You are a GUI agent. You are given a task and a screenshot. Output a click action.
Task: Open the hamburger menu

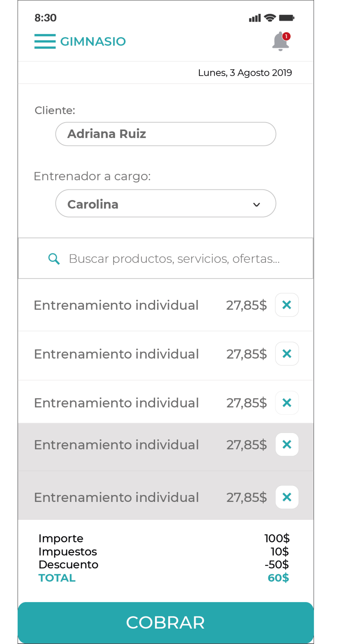[x=45, y=41]
